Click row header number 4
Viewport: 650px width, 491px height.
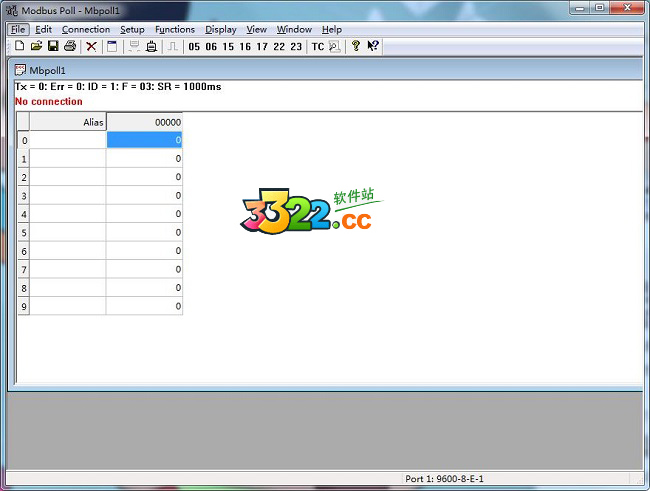tap(24, 214)
